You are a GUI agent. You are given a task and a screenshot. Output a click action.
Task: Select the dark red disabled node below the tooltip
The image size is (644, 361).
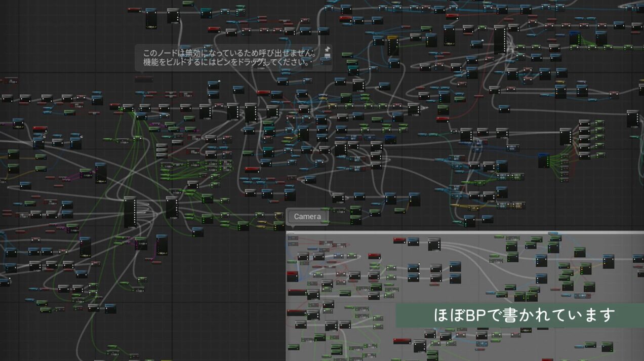pos(143,79)
